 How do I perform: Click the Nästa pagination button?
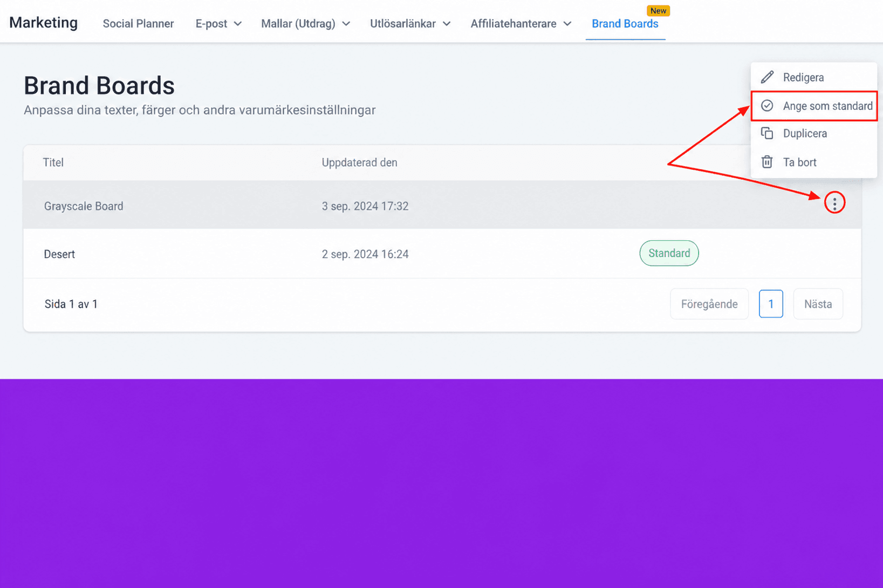coord(818,304)
